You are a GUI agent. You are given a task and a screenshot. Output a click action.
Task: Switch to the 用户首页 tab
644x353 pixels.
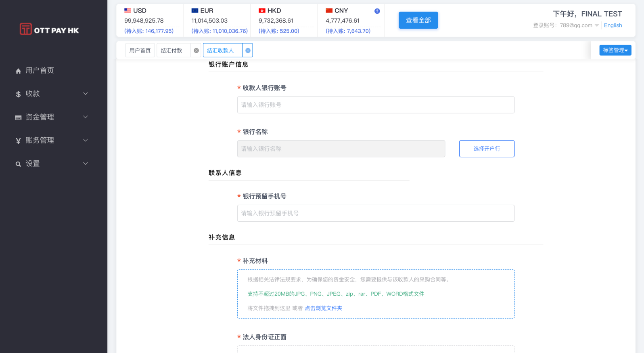point(140,50)
